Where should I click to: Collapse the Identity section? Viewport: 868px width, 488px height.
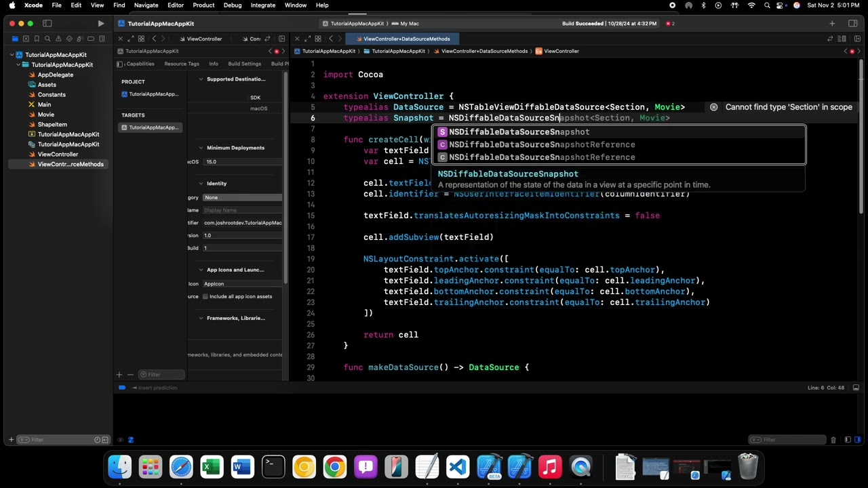coord(201,184)
